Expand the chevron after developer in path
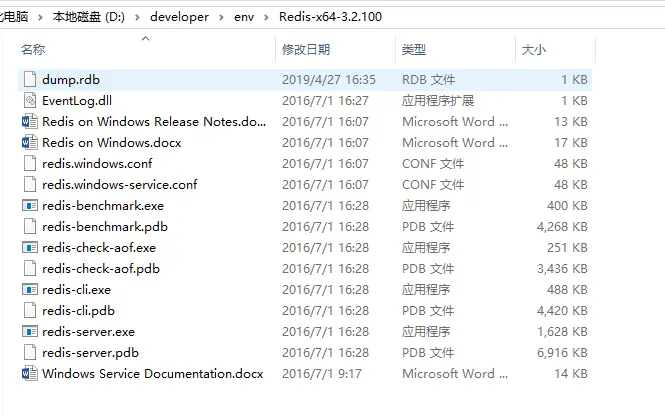The width and height of the screenshot is (665, 416). click(221, 17)
